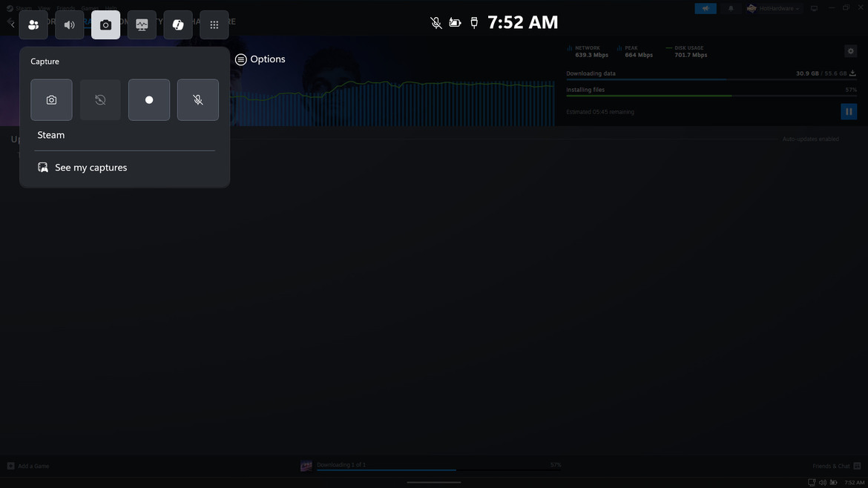Take a screenshot with the camera button
This screenshot has height=488, width=868.
pos(51,100)
